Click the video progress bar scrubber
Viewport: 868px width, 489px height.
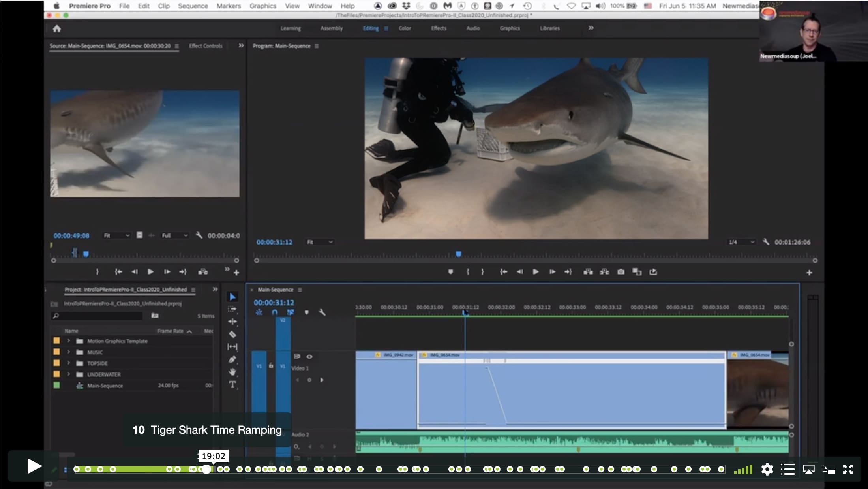pos(206,469)
